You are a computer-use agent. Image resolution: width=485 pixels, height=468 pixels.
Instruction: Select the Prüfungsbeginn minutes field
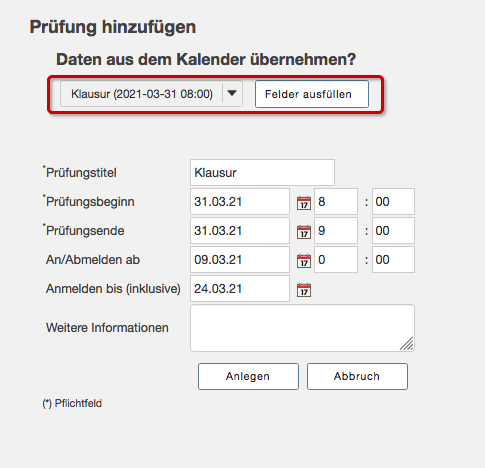393,201
